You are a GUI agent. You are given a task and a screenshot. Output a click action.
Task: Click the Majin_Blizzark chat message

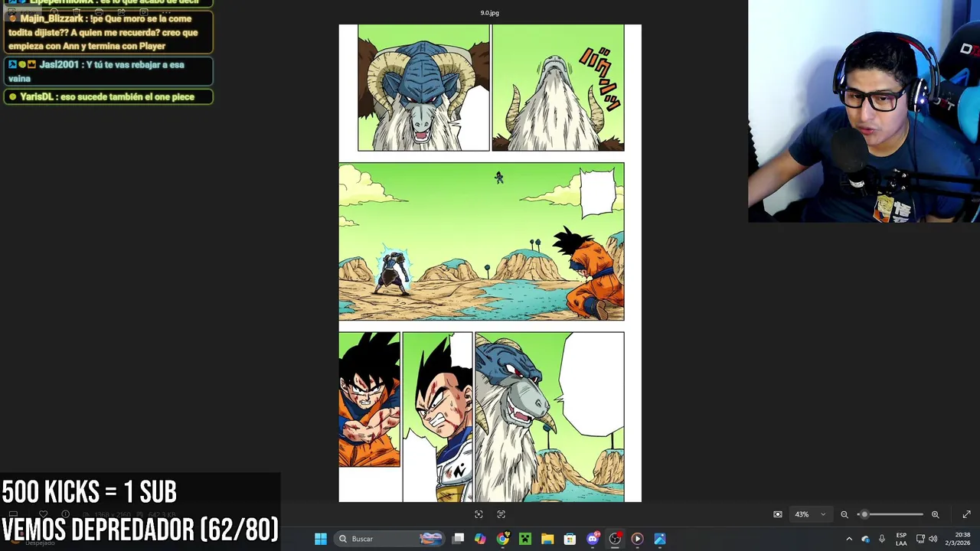pos(108,32)
